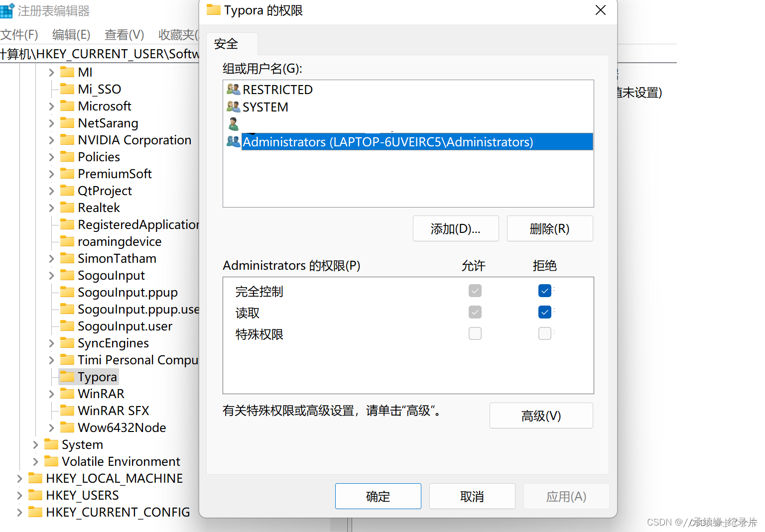The width and height of the screenshot is (765, 532).
Task: Expand the HKEY_USERS hive
Action: click(x=19, y=495)
